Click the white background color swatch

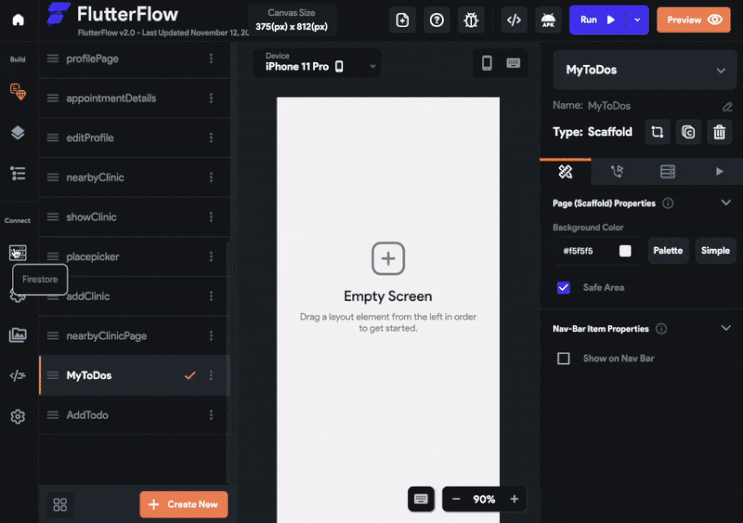pos(625,251)
